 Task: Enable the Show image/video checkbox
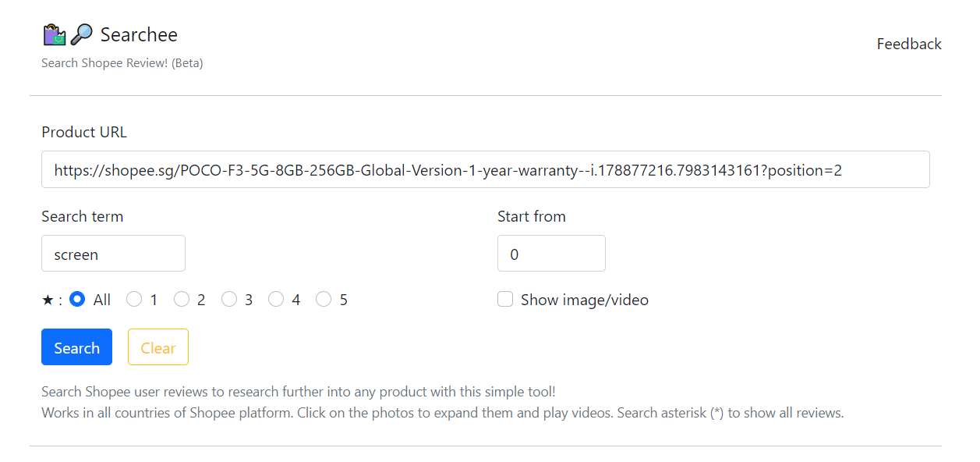(x=505, y=300)
